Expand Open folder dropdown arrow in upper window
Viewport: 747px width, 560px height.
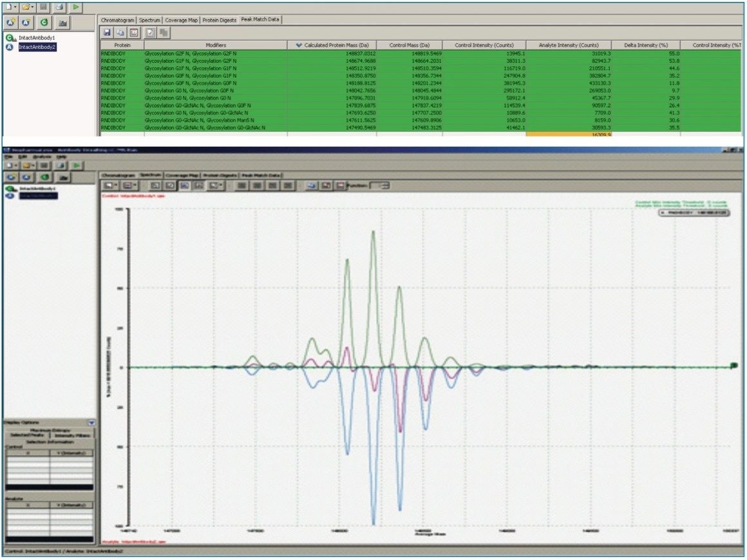click(x=32, y=8)
